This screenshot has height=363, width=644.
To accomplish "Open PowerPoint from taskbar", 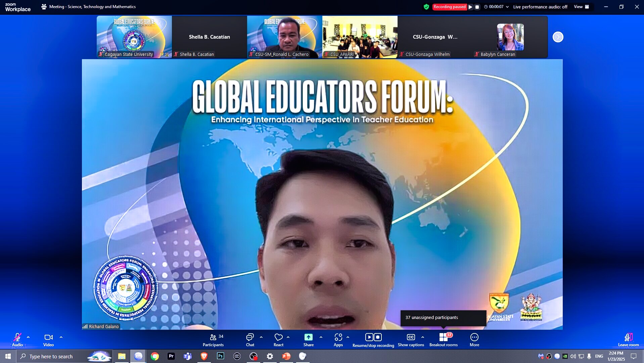I will tap(286, 356).
